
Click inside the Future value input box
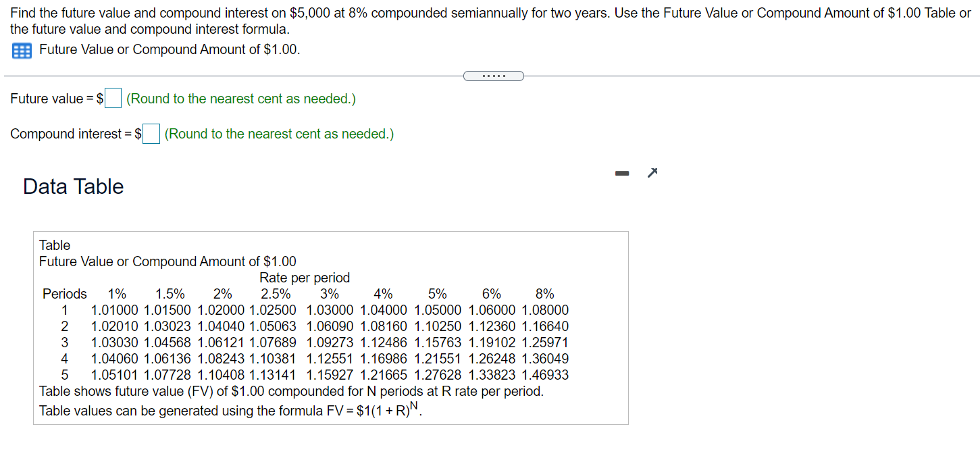click(x=111, y=98)
